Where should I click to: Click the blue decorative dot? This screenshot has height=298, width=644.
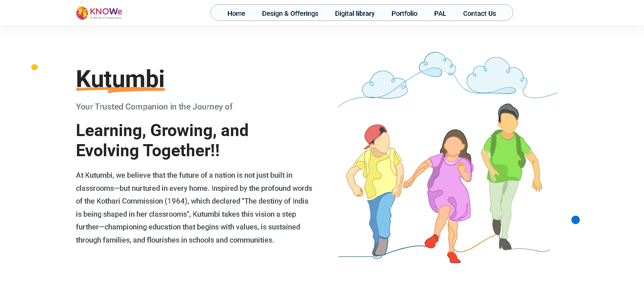click(x=575, y=220)
